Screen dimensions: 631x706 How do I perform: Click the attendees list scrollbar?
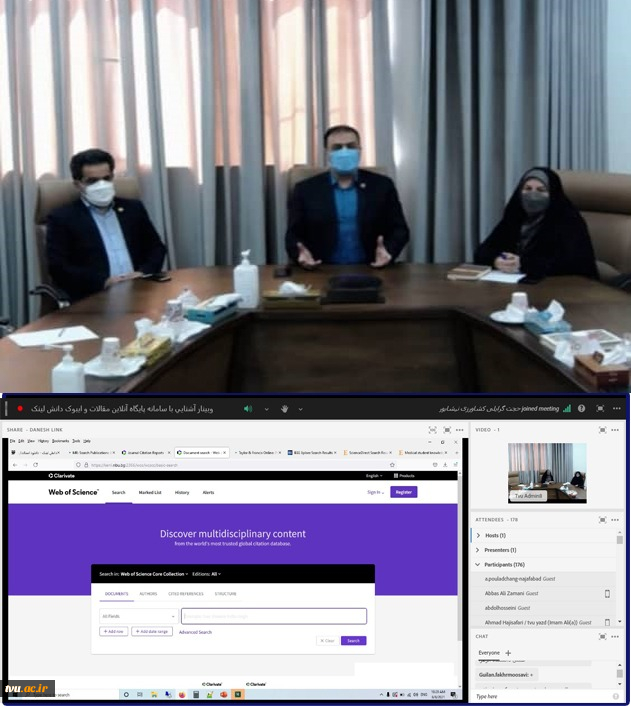click(x=620, y=539)
